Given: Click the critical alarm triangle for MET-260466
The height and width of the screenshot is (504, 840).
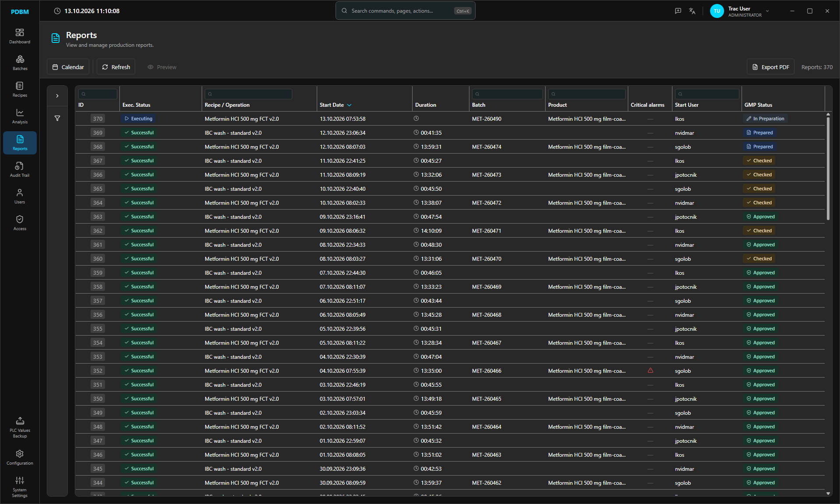Looking at the screenshot, I should [x=651, y=371].
